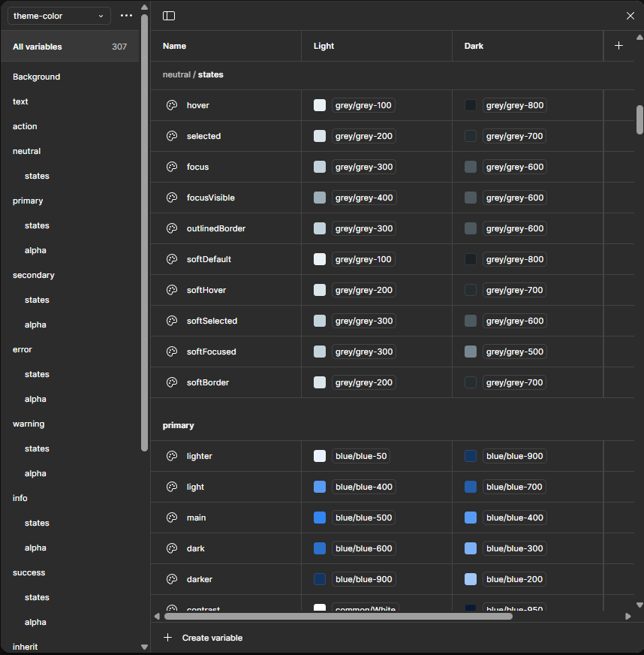Click the softDefault variable's palette icon
Image resolution: width=644 pixels, height=655 pixels.
pyautogui.click(x=172, y=259)
